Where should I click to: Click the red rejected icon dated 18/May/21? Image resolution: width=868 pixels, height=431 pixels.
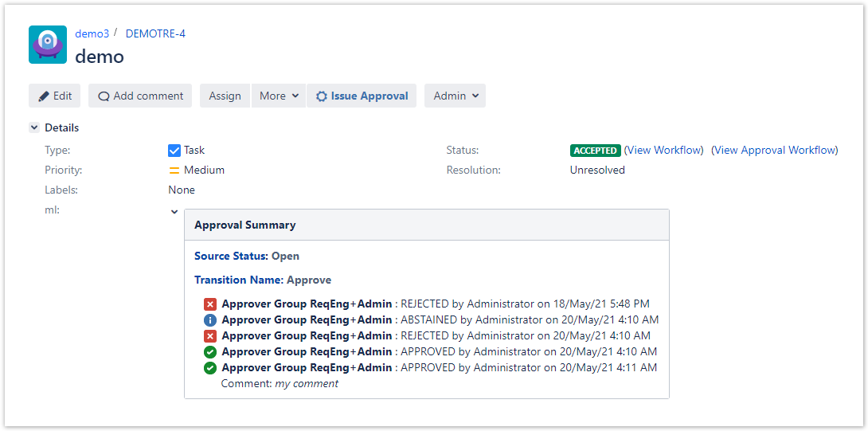pyautogui.click(x=210, y=304)
